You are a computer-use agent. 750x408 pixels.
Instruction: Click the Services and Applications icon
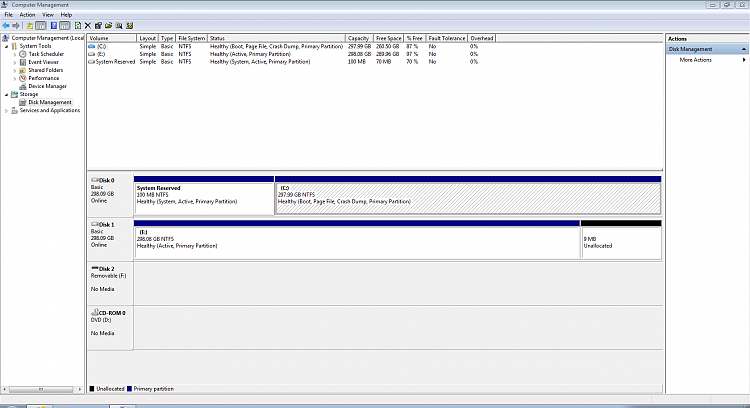coord(14,110)
